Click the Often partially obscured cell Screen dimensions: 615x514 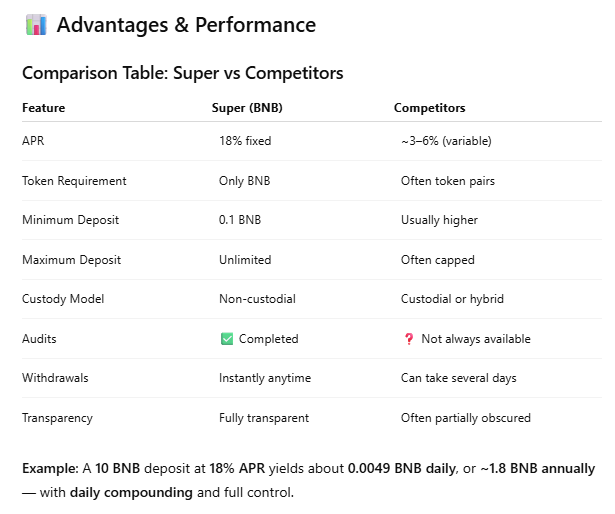coord(466,418)
